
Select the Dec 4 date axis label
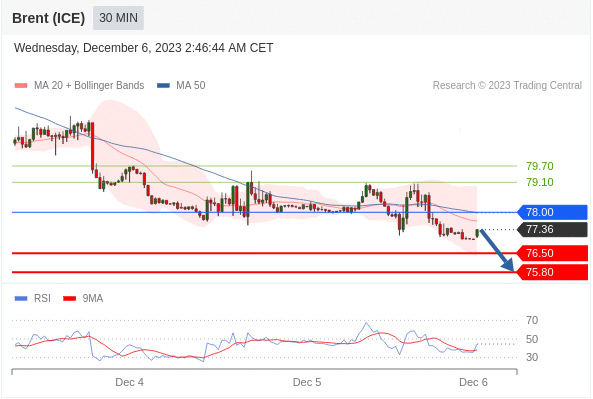[x=129, y=382]
